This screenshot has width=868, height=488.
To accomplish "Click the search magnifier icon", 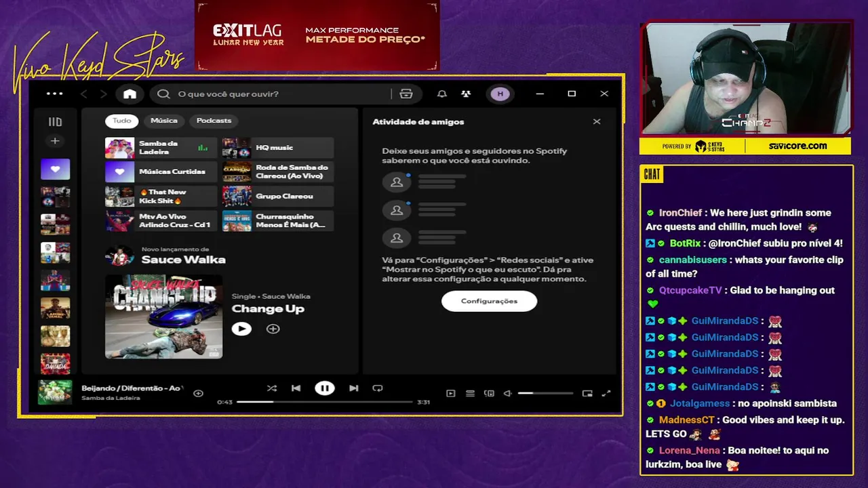I will (163, 94).
